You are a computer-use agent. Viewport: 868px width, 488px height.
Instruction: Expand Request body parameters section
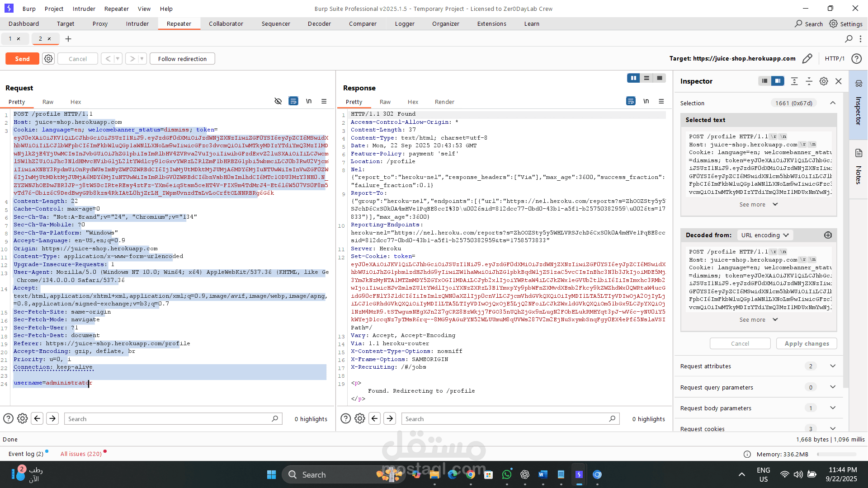click(833, 408)
